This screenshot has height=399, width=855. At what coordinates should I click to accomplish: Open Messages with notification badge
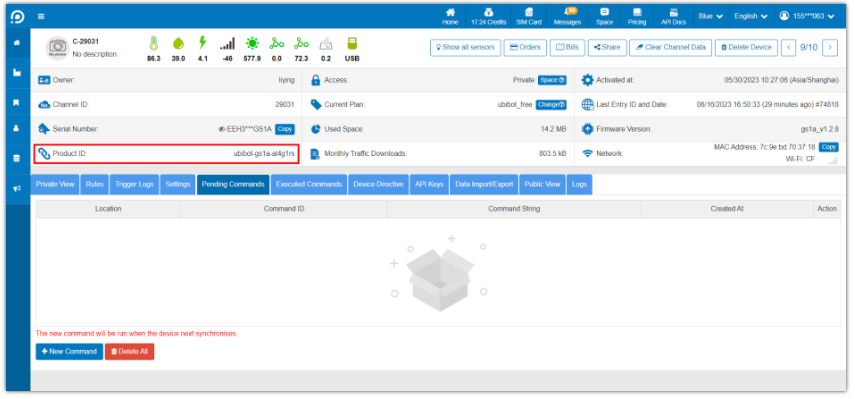(x=567, y=16)
